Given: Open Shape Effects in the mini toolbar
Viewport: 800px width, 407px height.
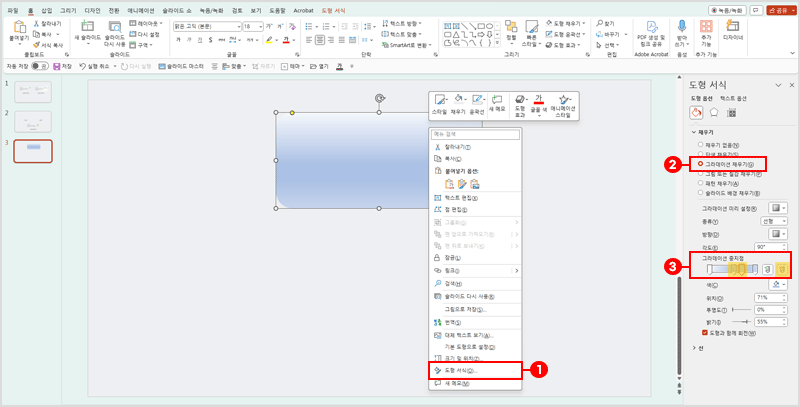Looking at the screenshot, I should 519,104.
